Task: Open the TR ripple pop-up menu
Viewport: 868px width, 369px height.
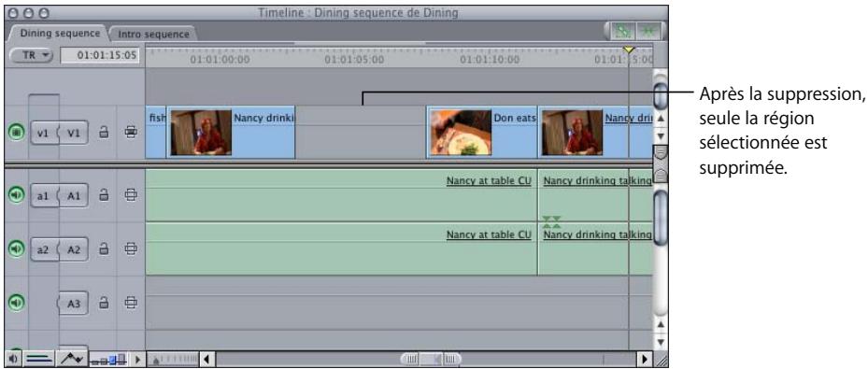Action: [x=31, y=55]
